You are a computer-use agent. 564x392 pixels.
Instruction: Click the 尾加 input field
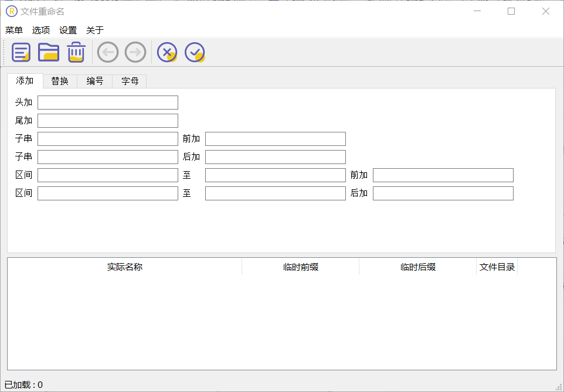click(x=108, y=121)
